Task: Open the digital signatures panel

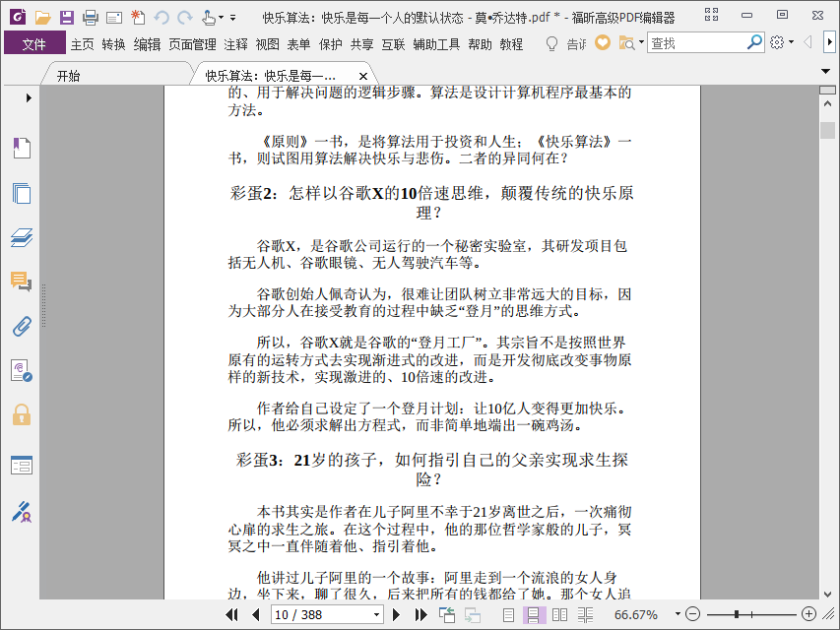Action: (x=22, y=371)
